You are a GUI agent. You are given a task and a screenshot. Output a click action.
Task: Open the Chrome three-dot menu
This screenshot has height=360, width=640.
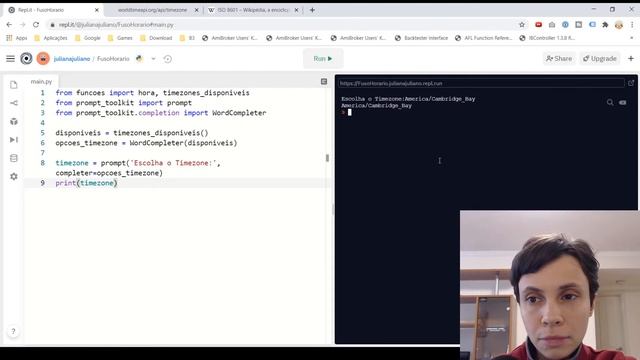pyautogui.click(x=632, y=25)
